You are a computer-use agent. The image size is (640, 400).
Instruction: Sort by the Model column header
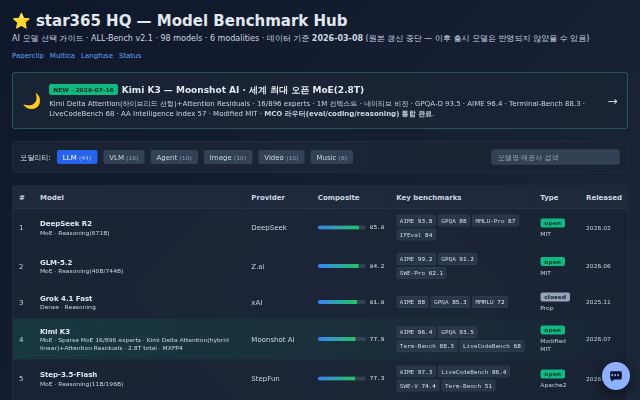pos(52,198)
